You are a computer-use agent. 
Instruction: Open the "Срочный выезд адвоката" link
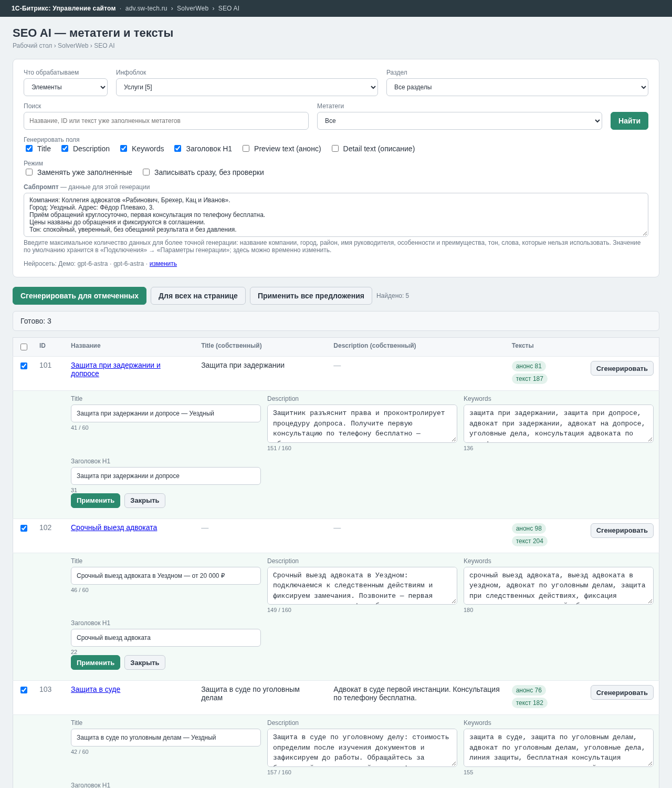coord(114,527)
